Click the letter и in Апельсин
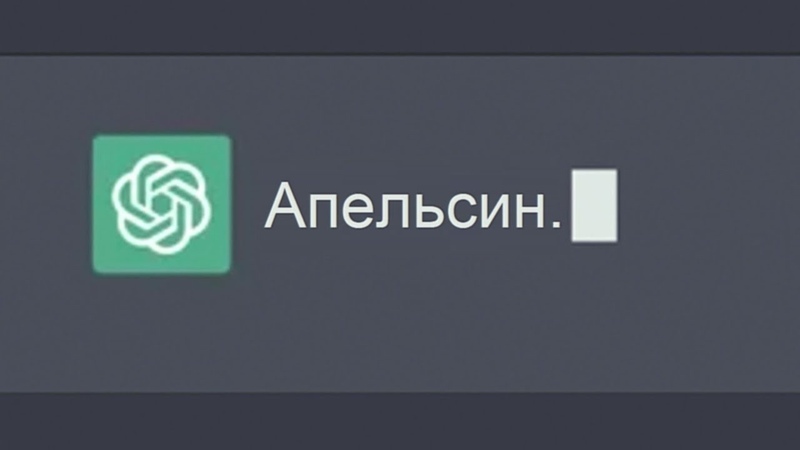 [x=497, y=211]
